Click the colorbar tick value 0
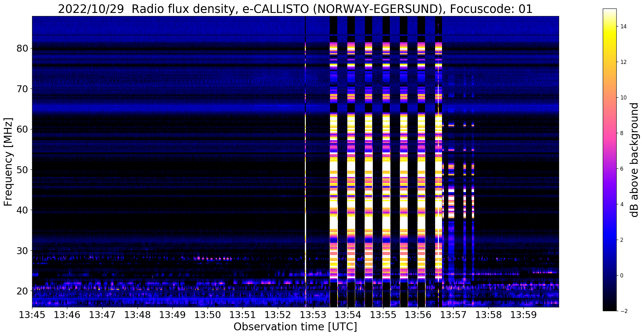The width and height of the screenshot is (644, 336). pyautogui.click(x=621, y=276)
